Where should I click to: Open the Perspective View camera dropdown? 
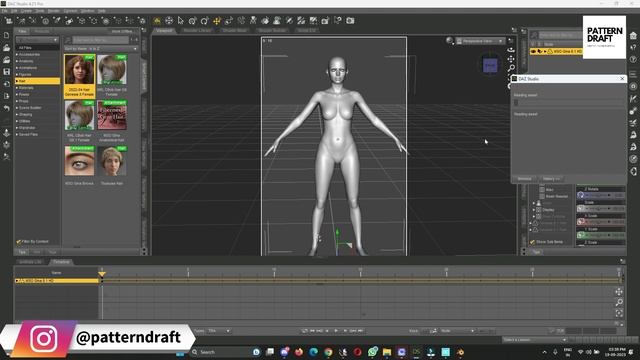(x=480, y=41)
